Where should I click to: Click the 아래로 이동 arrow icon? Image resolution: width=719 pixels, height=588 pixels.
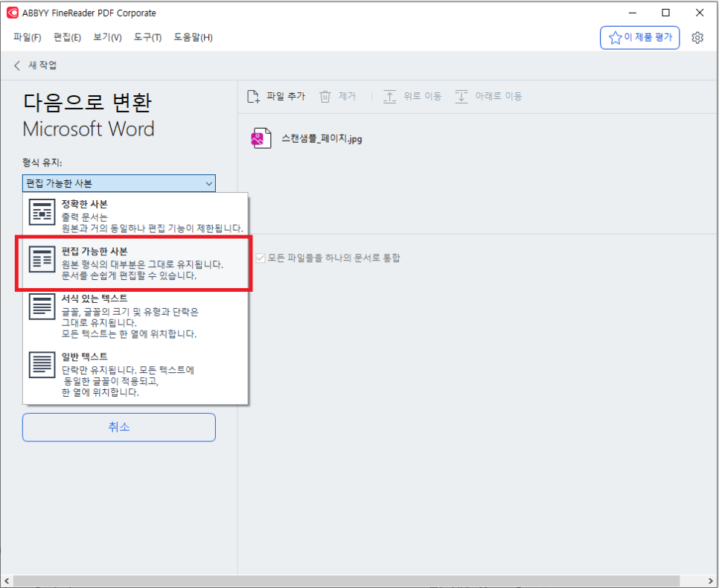pyautogui.click(x=461, y=96)
